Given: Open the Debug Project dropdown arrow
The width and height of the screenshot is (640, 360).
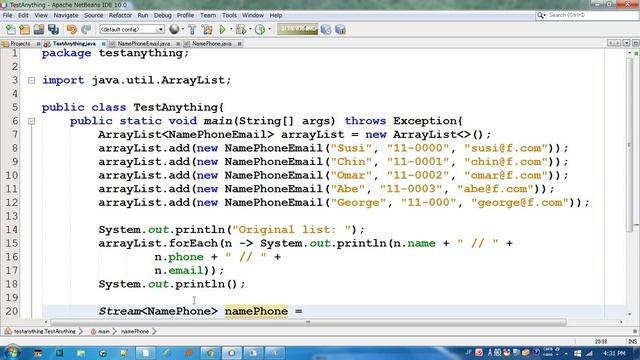Looking at the screenshot, I should pyautogui.click(x=250, y=29).
